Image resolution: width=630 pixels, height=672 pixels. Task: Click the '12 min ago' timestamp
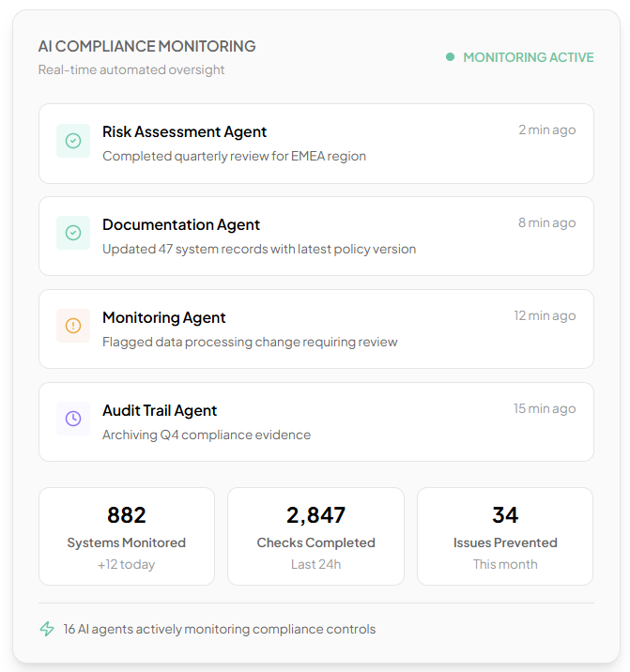click(x=545, y=316)
